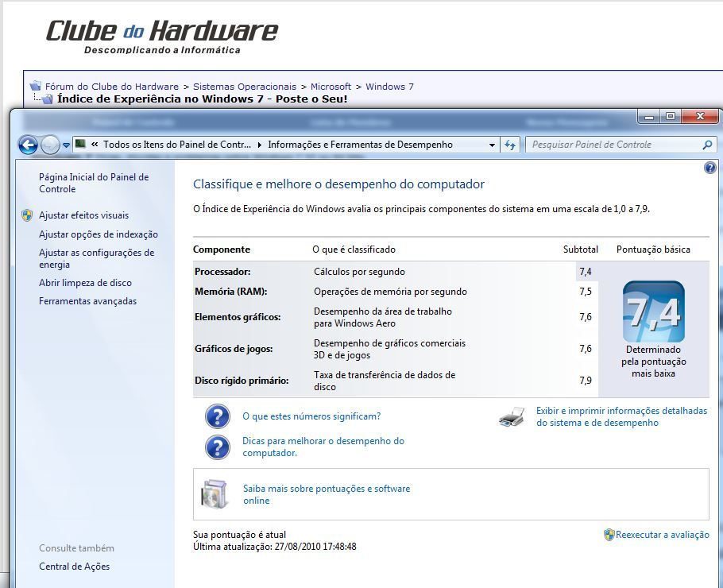
Task: Click the 7,9 disk subtotal value
Action: 586,381
